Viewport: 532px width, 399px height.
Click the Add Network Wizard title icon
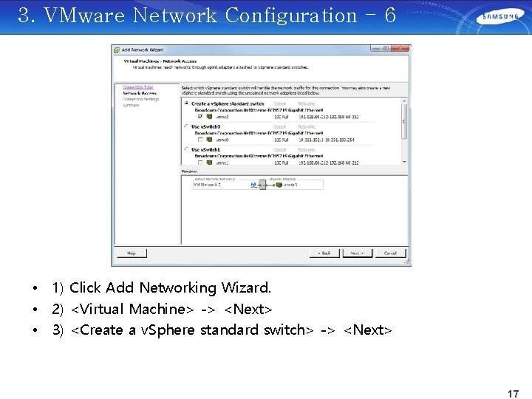tap(117, 50)
